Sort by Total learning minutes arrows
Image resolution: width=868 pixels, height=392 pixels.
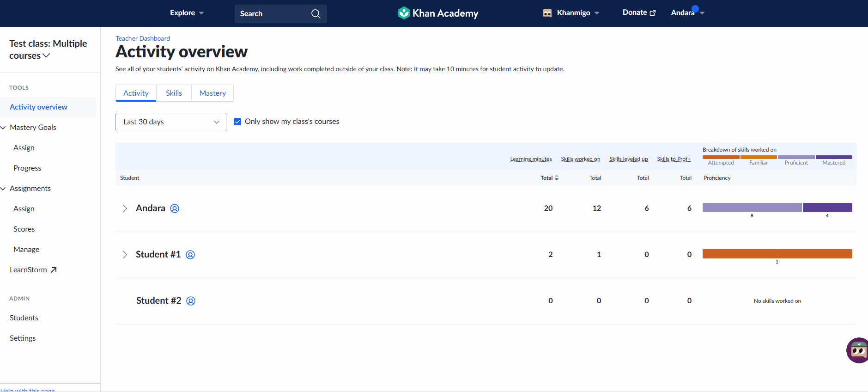pyautogui.click(x=557, y=178)
